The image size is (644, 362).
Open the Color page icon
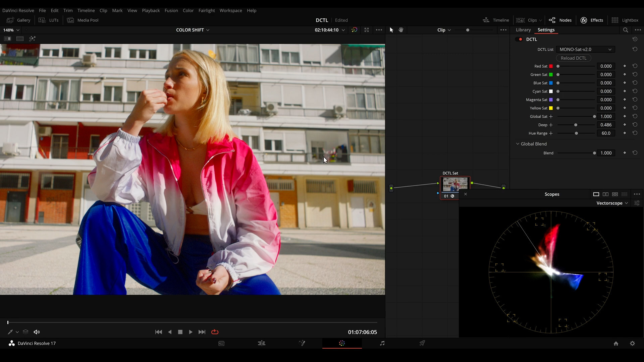pos(342,343)
